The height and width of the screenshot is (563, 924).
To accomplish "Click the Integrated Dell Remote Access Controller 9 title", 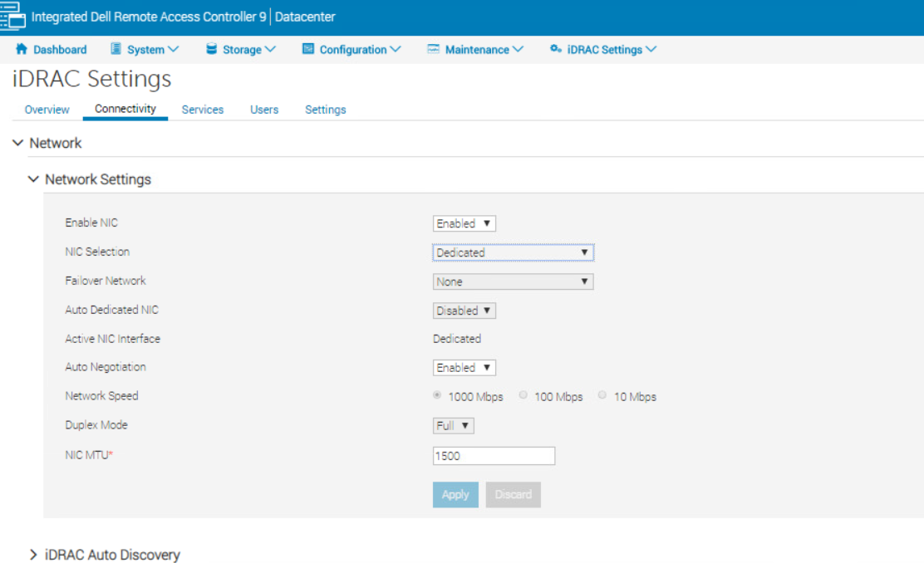I will [149, 17].
